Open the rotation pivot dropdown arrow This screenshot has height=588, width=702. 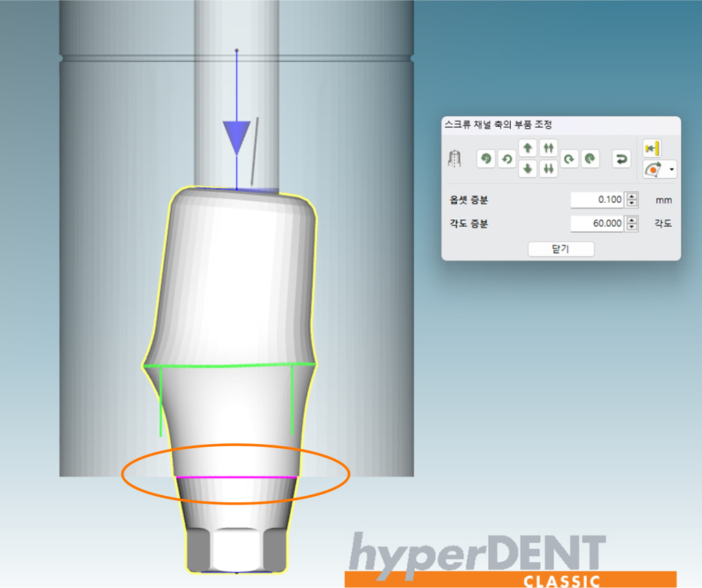pos(672,169)
